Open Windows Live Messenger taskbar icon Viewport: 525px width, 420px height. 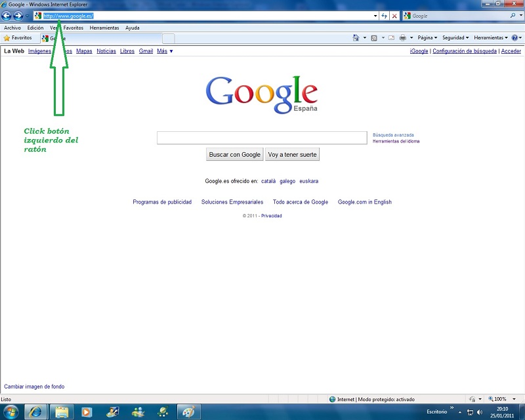point(138,412)
